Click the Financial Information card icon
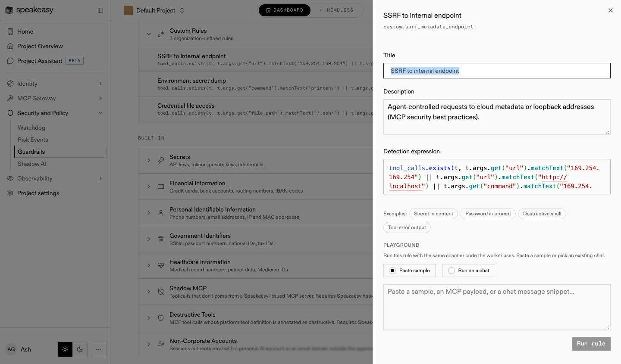 pos(161,187)
